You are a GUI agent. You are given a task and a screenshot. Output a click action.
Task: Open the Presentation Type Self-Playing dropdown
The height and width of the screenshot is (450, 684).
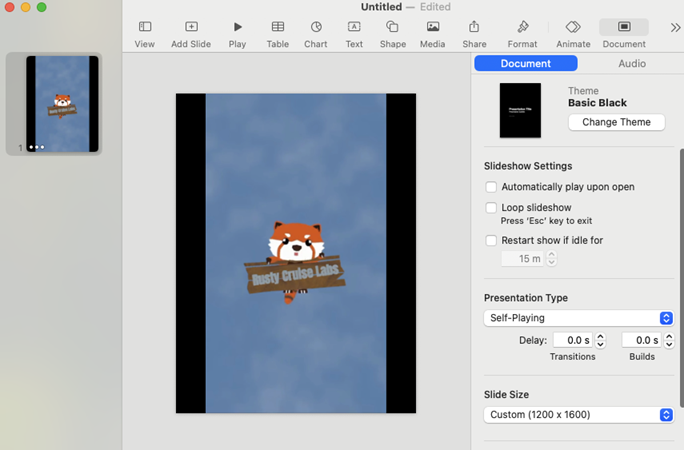coord(579,318)
